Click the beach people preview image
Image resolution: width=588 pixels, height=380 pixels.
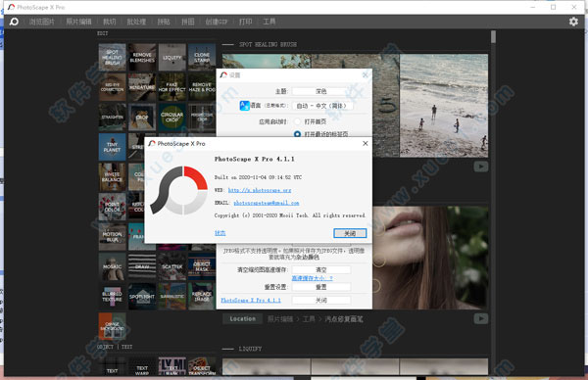(x=444, y=106)
